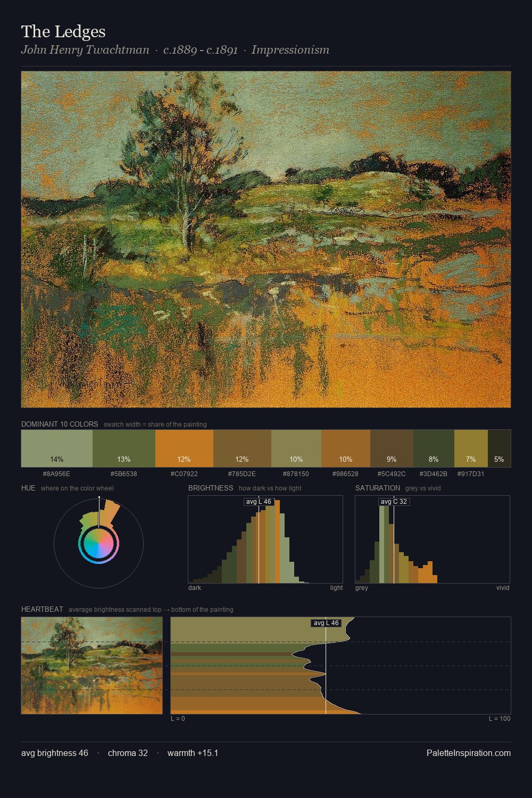Click the 'HUE' section heading
532x798 pixels.
[x=28, y=488]
